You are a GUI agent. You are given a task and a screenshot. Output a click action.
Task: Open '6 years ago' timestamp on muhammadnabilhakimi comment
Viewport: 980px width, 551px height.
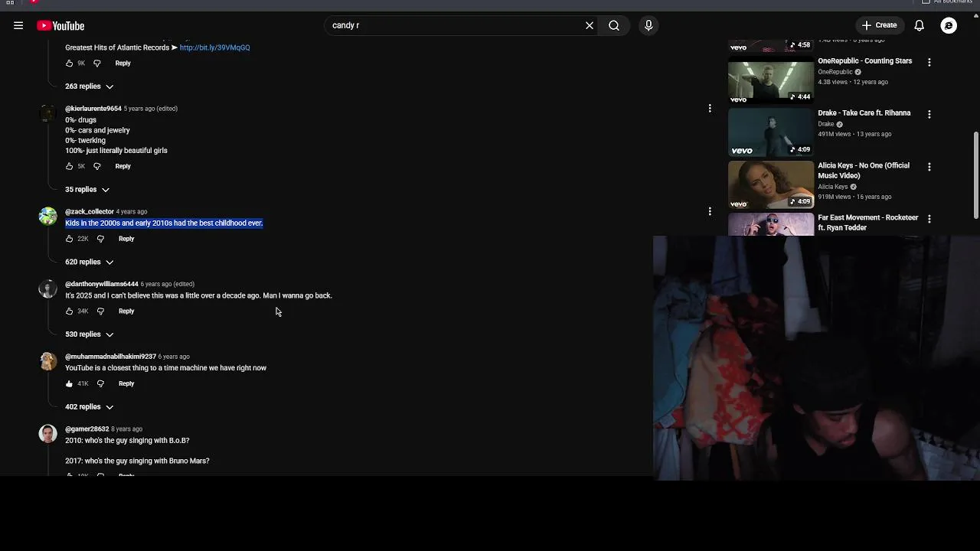pos(174,357)
